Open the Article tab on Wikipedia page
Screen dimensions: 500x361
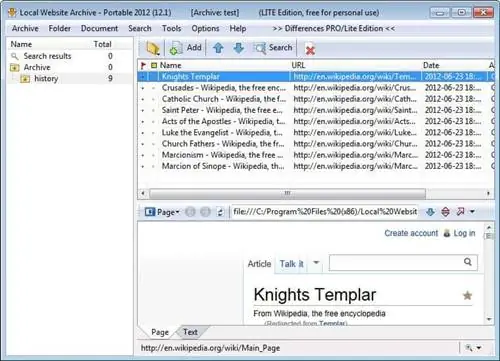259,264
